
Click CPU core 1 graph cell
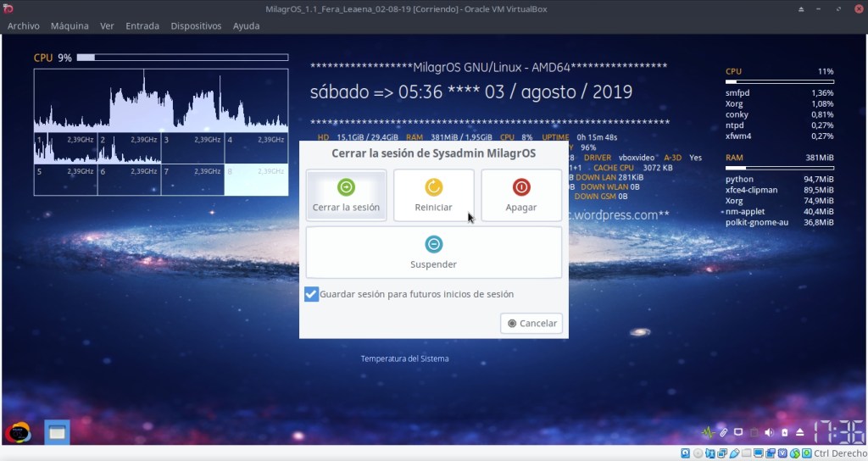[x=65, y=147]
